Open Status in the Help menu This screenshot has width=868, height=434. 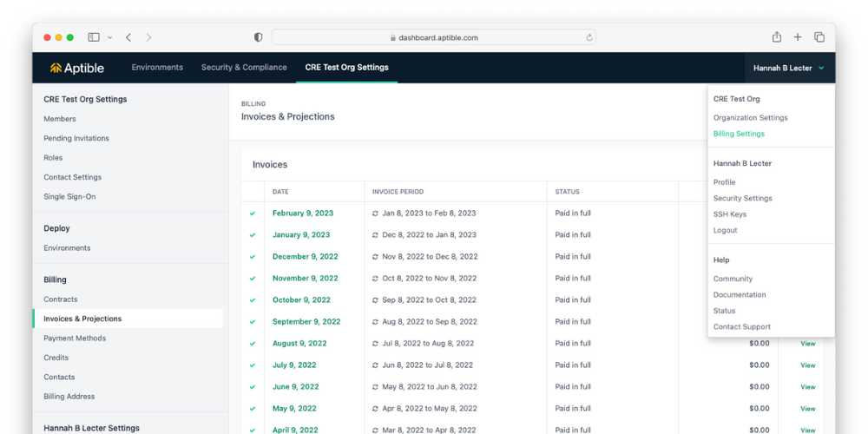[x=724, y=311]
